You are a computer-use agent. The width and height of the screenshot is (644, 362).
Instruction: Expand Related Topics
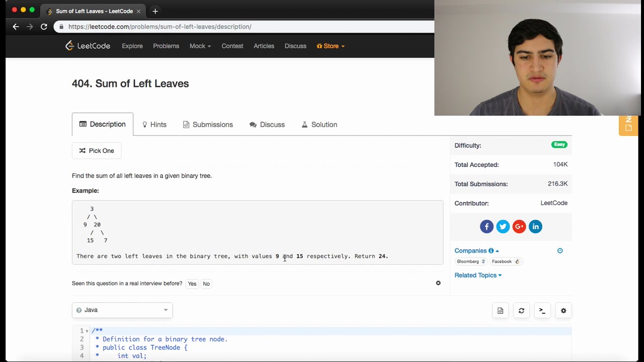(478, 275)
